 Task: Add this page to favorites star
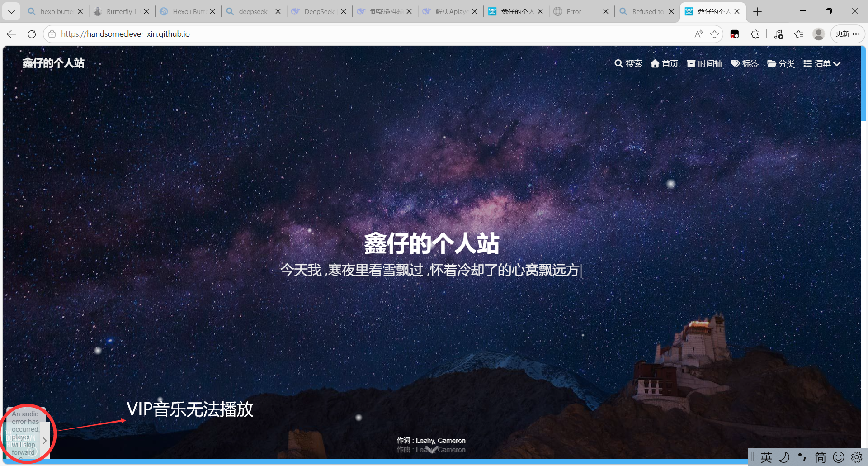click(714, 34)
